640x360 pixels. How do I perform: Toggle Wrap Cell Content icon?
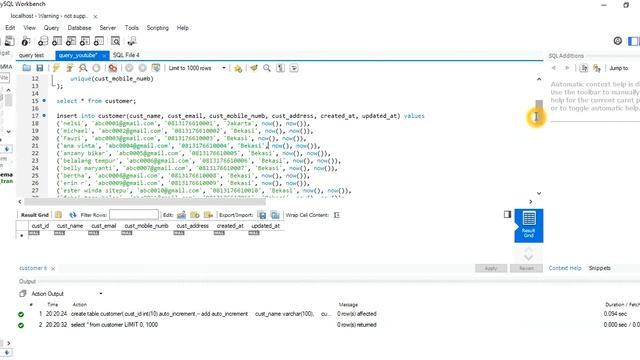(337, 215)
